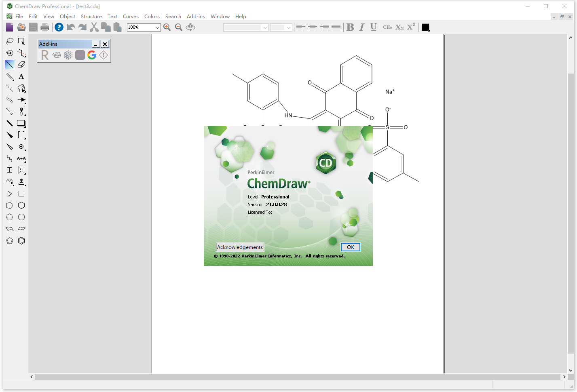Click the Cut scissors icon
The image size is (577, 392).
coord(94,27)
